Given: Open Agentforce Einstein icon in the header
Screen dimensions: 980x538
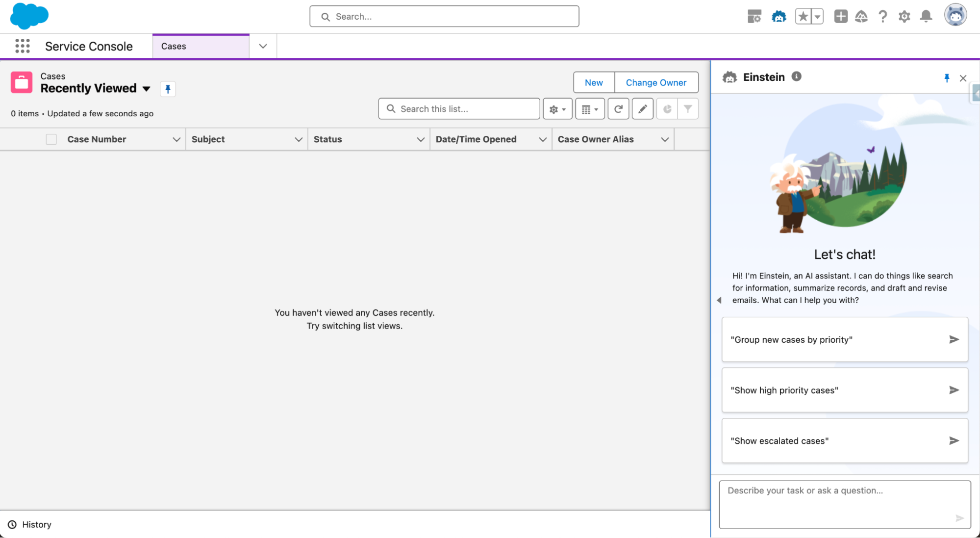Looking at the screenshot, I should [779, 16].
